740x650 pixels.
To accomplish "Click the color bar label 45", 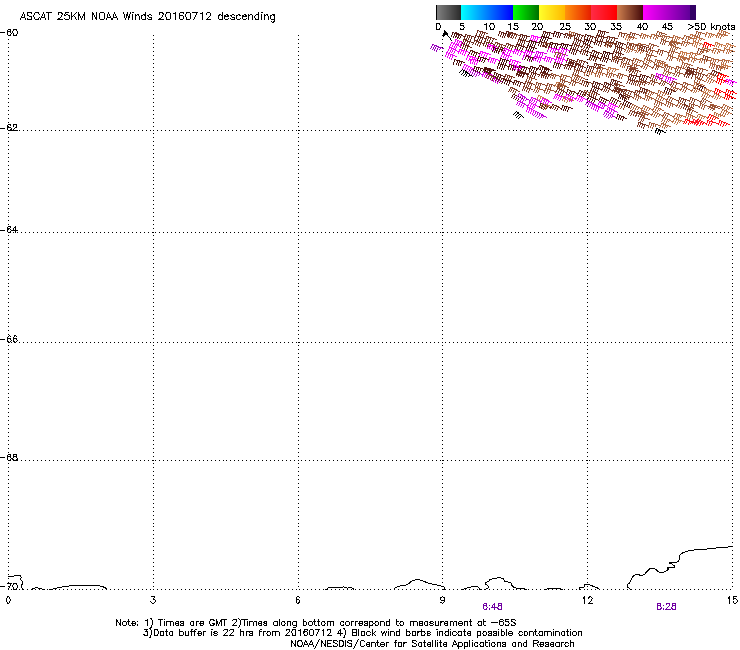I will 667,26.
